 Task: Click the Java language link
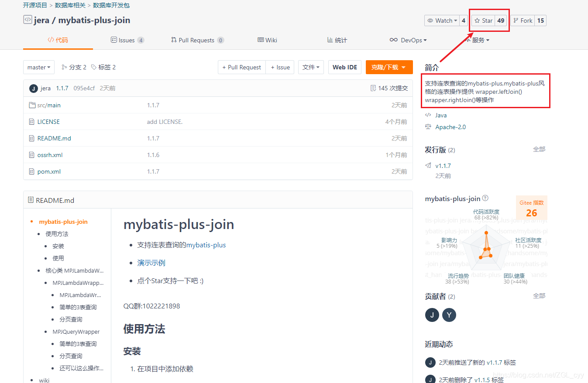441,115
